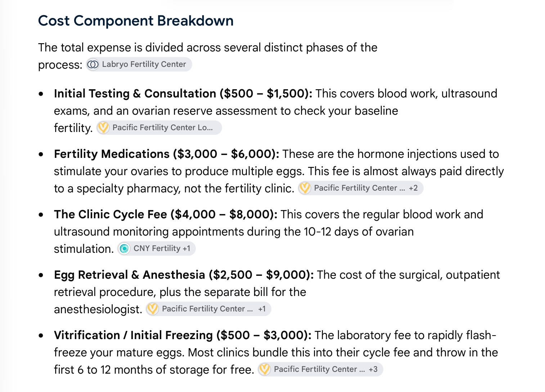This screenshot has height=392, width=545.
Task: Click the 'Initial Testing & Consultation' bold title
Action: click(135, 94)
